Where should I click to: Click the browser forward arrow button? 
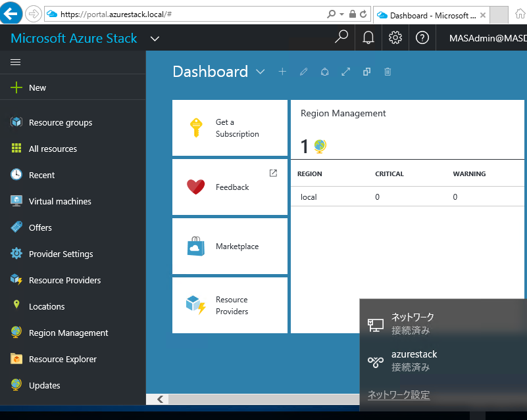[x=34, y=14]
